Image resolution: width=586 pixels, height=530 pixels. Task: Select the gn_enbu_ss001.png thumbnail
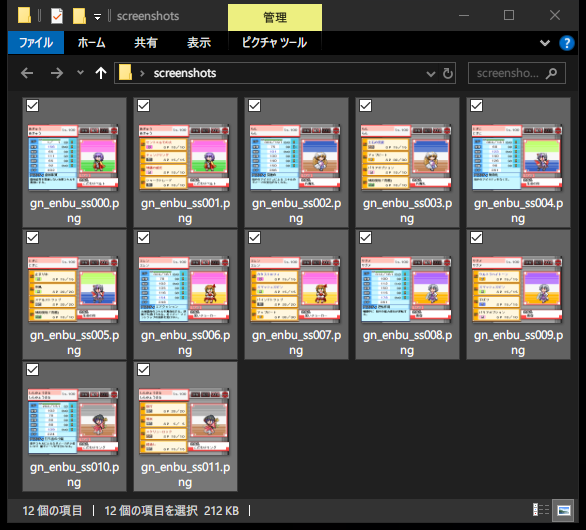click(184, 157)
